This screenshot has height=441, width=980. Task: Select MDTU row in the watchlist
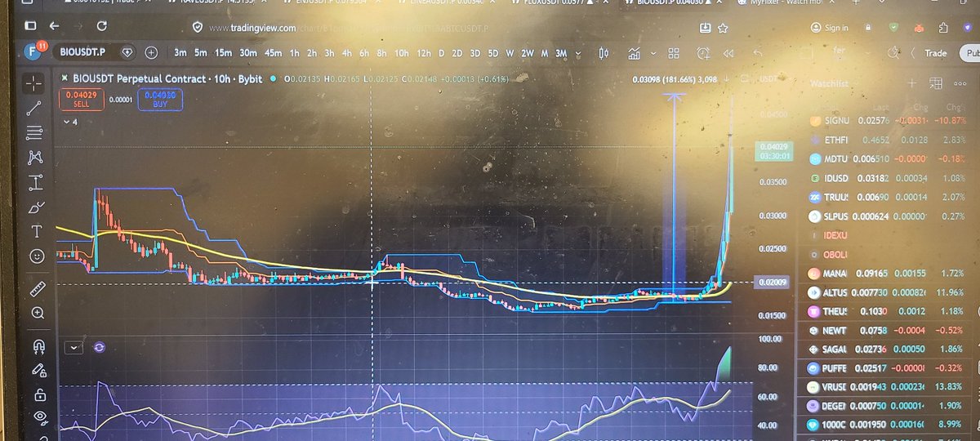(x=888, y=158)
